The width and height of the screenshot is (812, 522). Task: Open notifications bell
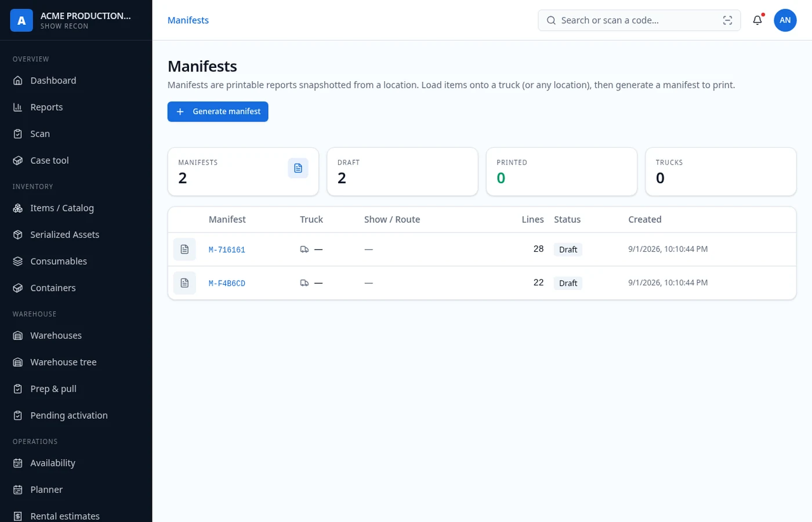click(x=757, y=20)
